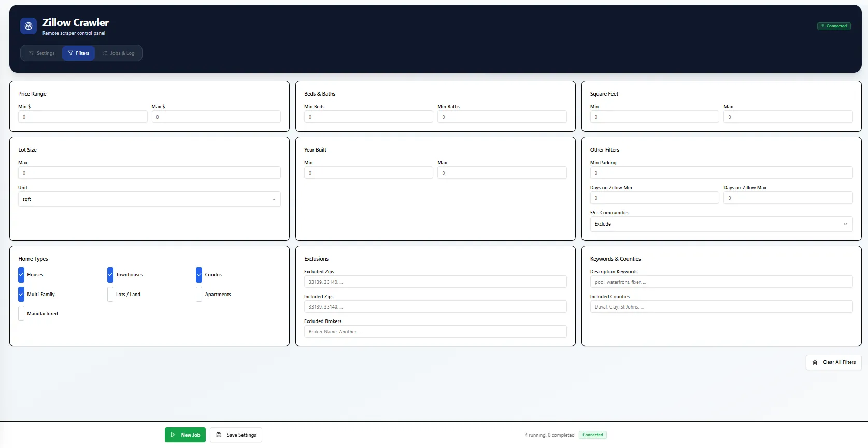Screen dimensions: 868x448
Task: Click the Year Built Max field
Action: pos(502,173)
